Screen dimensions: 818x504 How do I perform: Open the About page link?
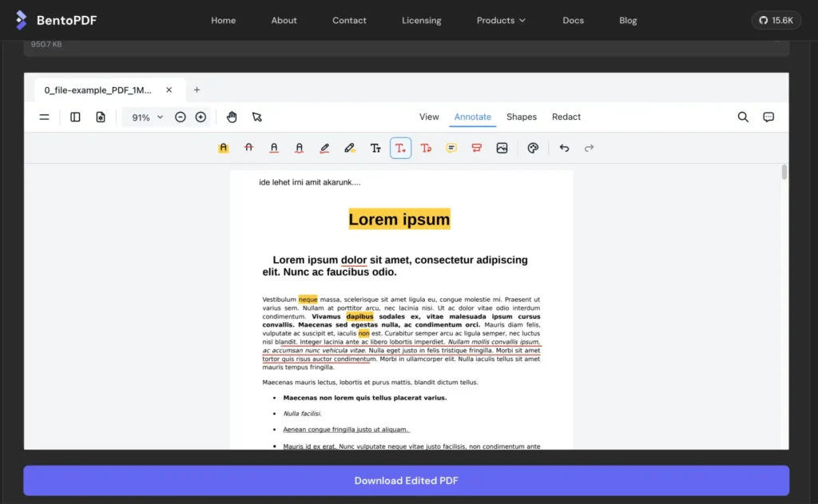[x=284, y=20]
